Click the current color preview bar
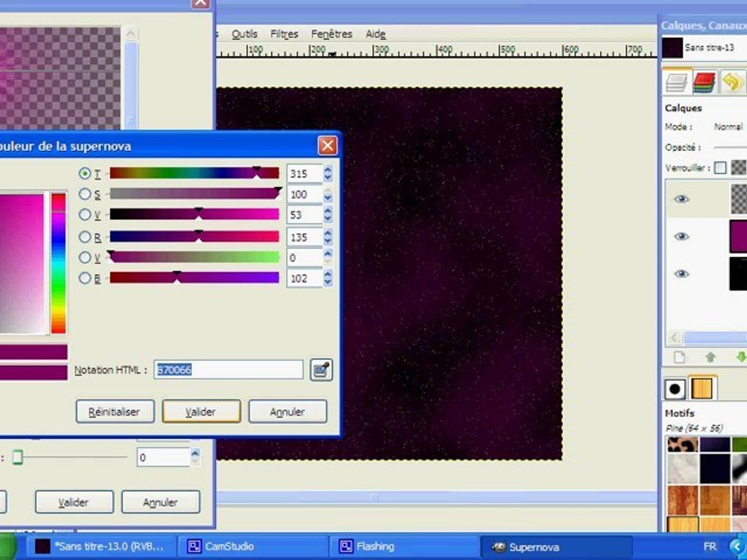The width and height of the screenshot is (747, 560). click(34, 353)
